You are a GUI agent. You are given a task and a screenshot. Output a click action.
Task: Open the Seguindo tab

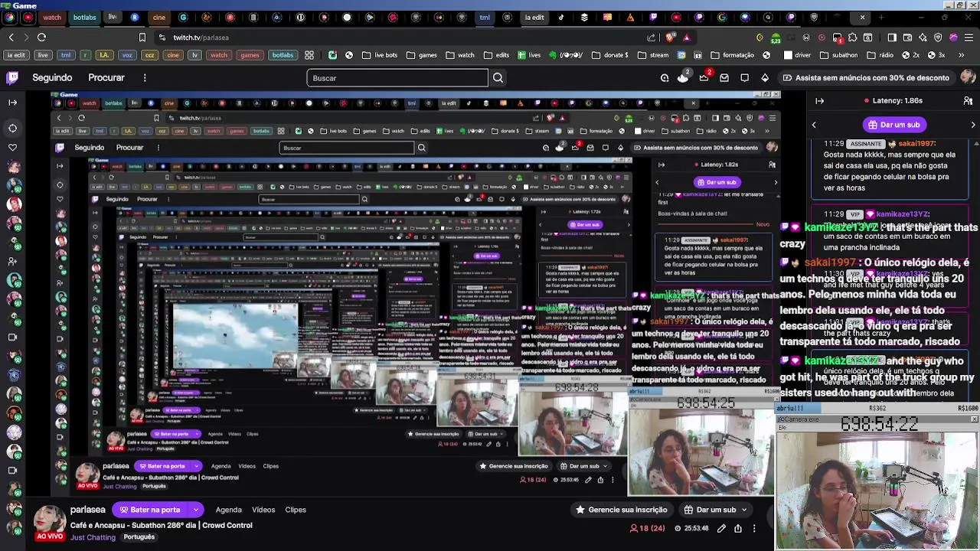pos(52,77)
